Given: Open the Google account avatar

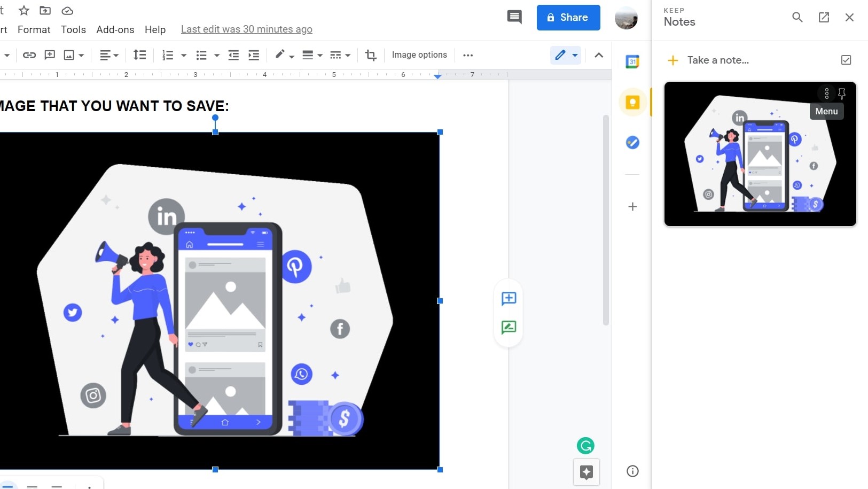Looking at the screenshot, I should (x=626, y=18).
